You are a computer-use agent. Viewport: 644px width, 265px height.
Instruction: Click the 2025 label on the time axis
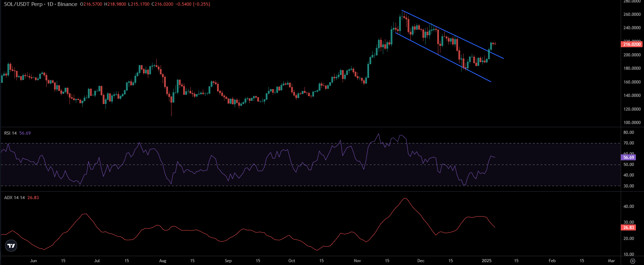[x=487, y=261]
